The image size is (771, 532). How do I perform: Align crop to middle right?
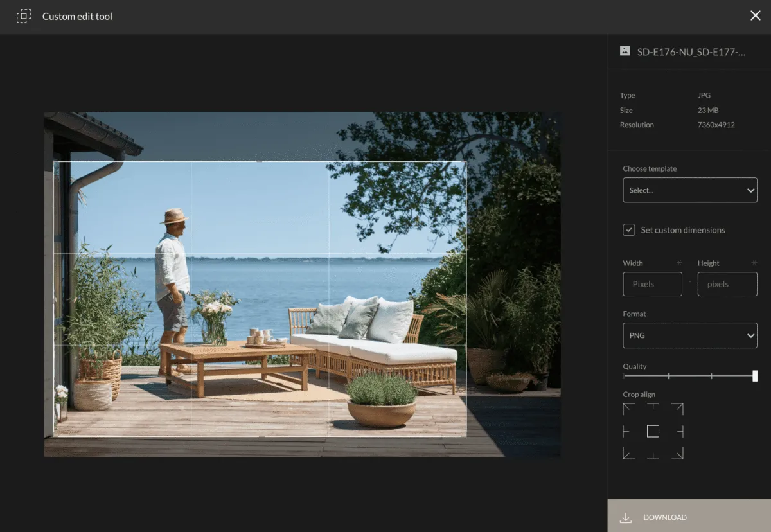click(x=680, y=431)
